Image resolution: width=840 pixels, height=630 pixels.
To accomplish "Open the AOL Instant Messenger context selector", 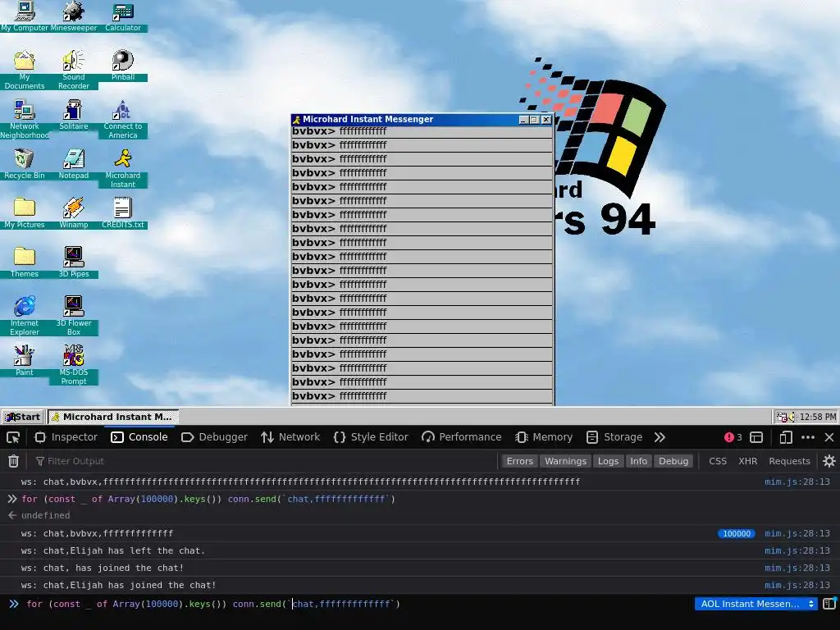I will click(x=756, y=604).
